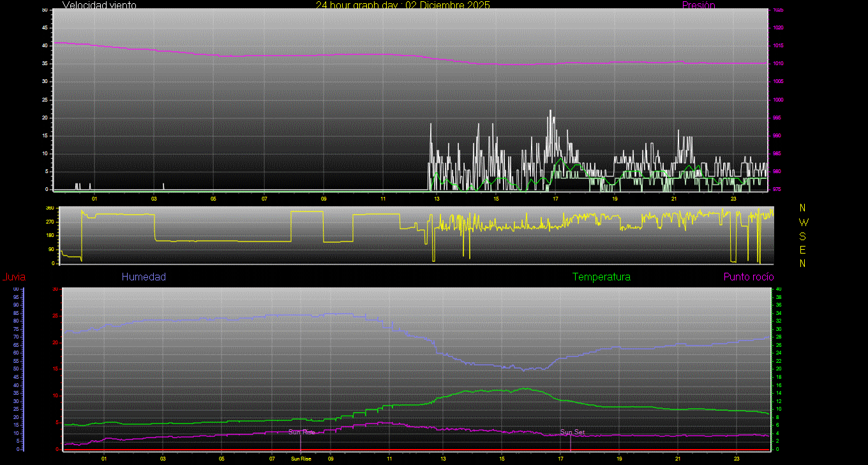Click the blue 'Humedad' legend label
The height and width of the screenshot is (465, 868).
[144, 277]
